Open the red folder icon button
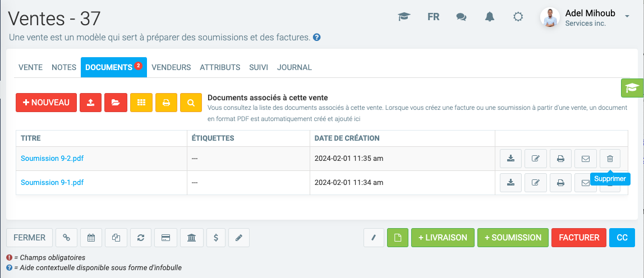 click(116, 103)
